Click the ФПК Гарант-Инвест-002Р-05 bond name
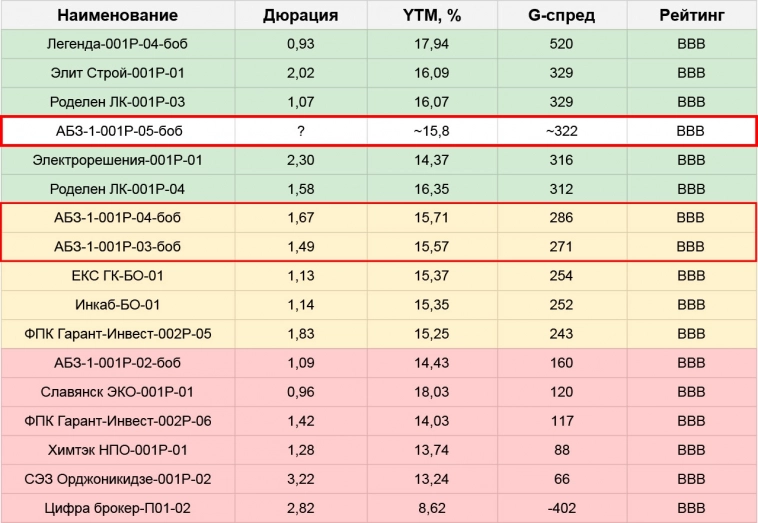The width and height of the screenshot is (758, 523). pyautogui.click(x=117, y=334)
